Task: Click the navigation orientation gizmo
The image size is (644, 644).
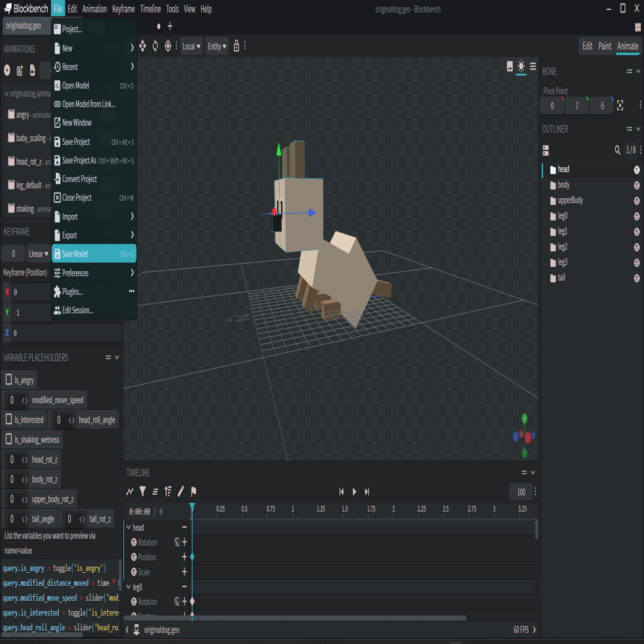Action: point(524,436)
